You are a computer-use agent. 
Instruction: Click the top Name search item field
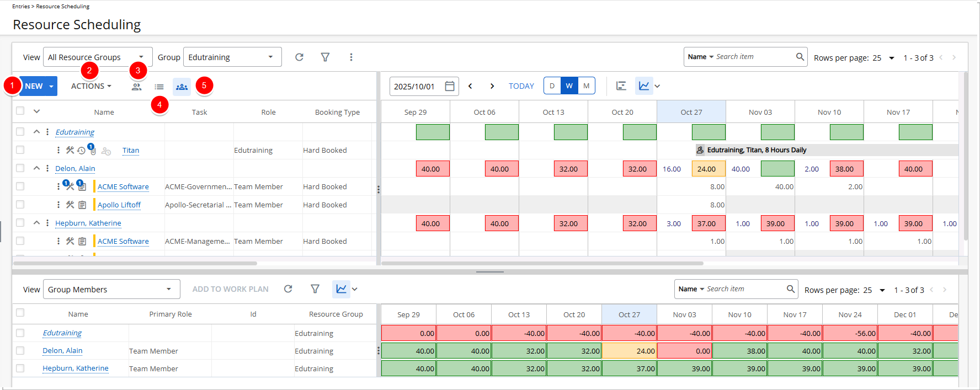754,57
